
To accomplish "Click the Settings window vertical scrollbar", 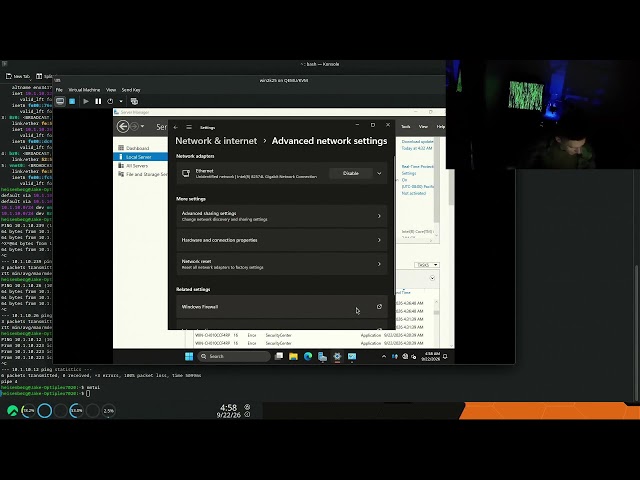I will [x=394, y=224].
